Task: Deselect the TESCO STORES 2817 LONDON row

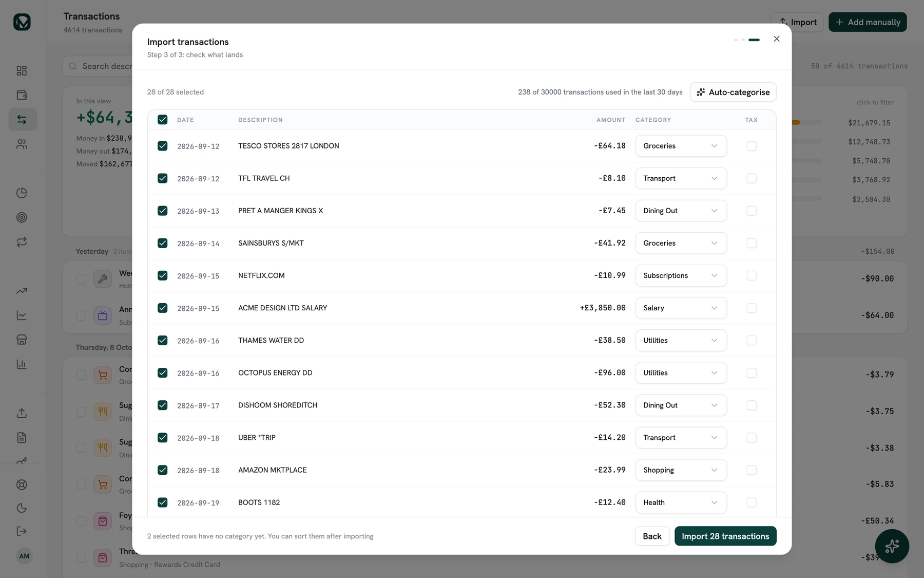Action: coord(162,146)
